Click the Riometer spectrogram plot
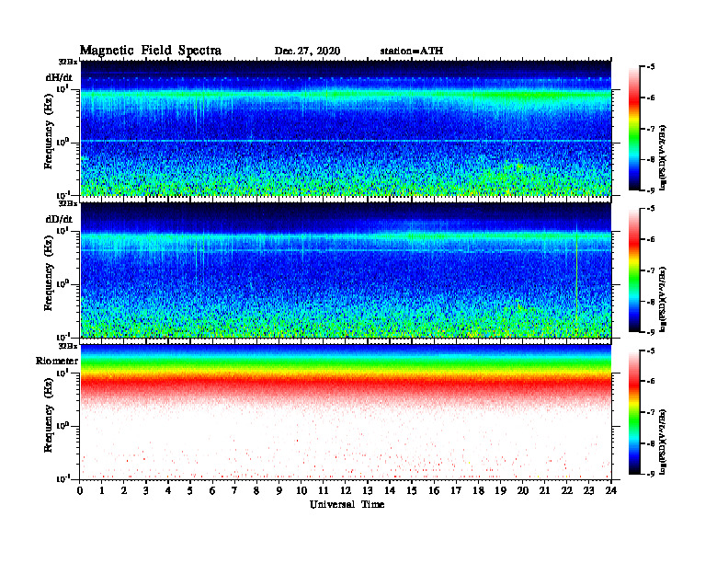Image resolution: width=728 pixels, height=563 pixels. (x=346, y=412)
